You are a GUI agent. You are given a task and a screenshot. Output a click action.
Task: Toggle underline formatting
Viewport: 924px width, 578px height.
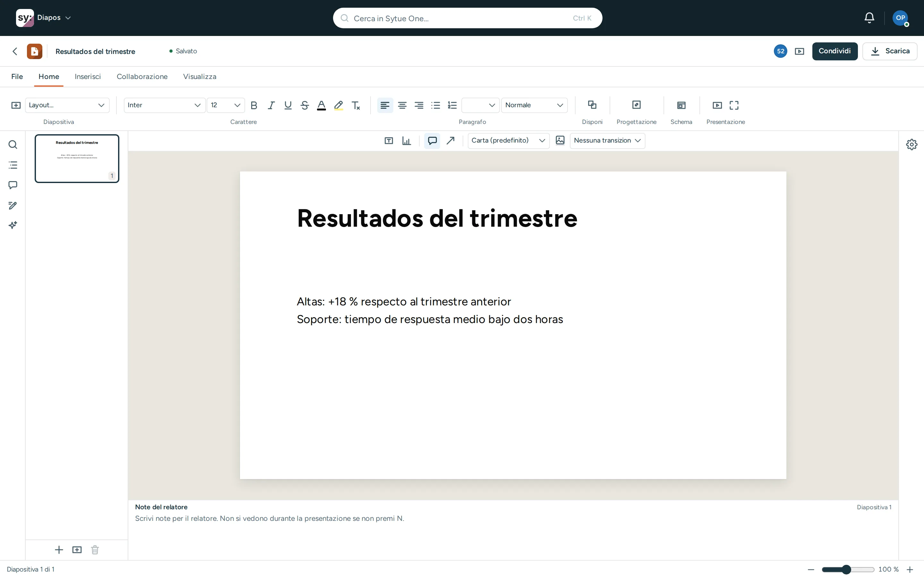[288, 105]
